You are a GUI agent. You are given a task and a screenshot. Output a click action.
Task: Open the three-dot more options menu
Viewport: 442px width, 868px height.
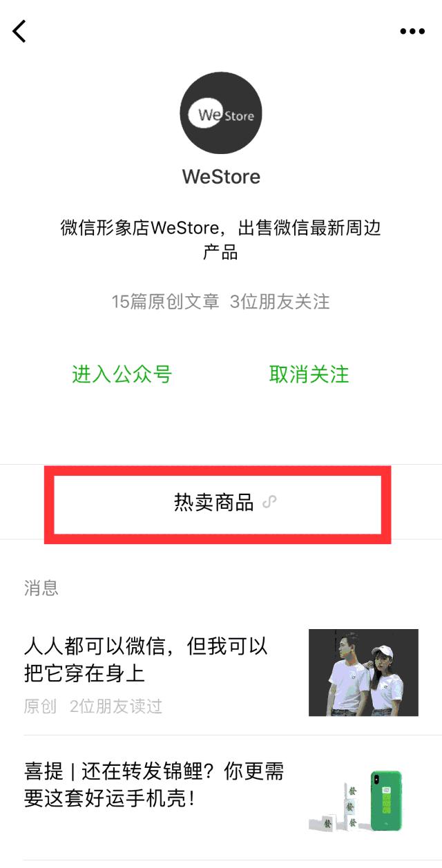pyautogui.click(x=412, y=32)
